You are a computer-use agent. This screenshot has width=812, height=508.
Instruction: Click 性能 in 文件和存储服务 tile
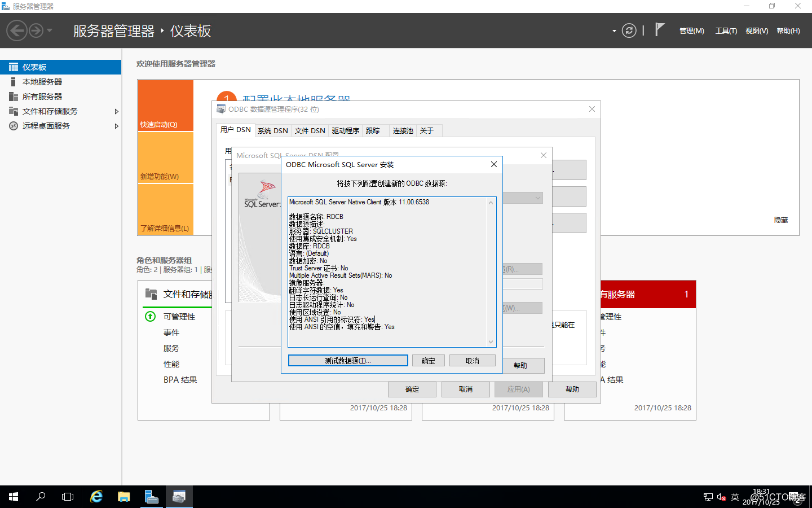tap(171, 364)
